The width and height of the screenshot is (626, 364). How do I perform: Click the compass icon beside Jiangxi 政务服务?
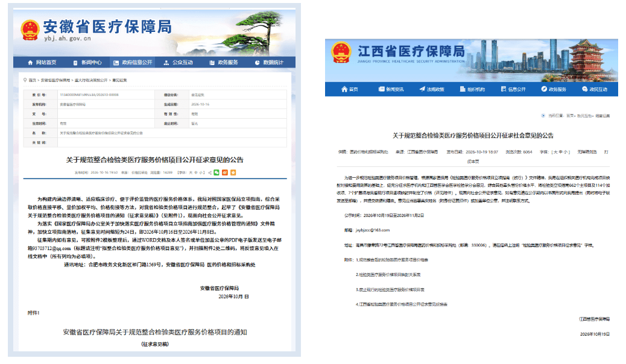click(544, 89)
